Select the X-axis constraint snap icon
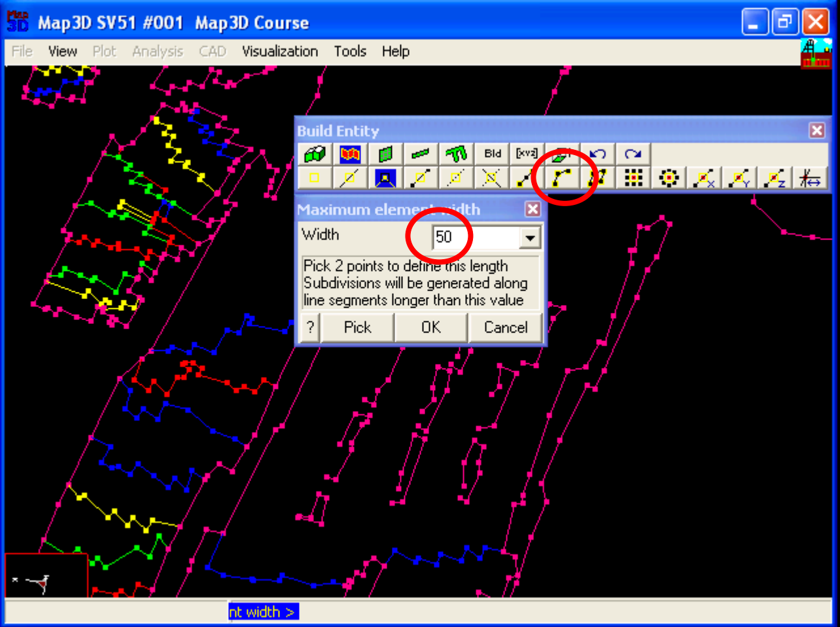The height and width of the screenshot is (627, 840). (704, 177)
